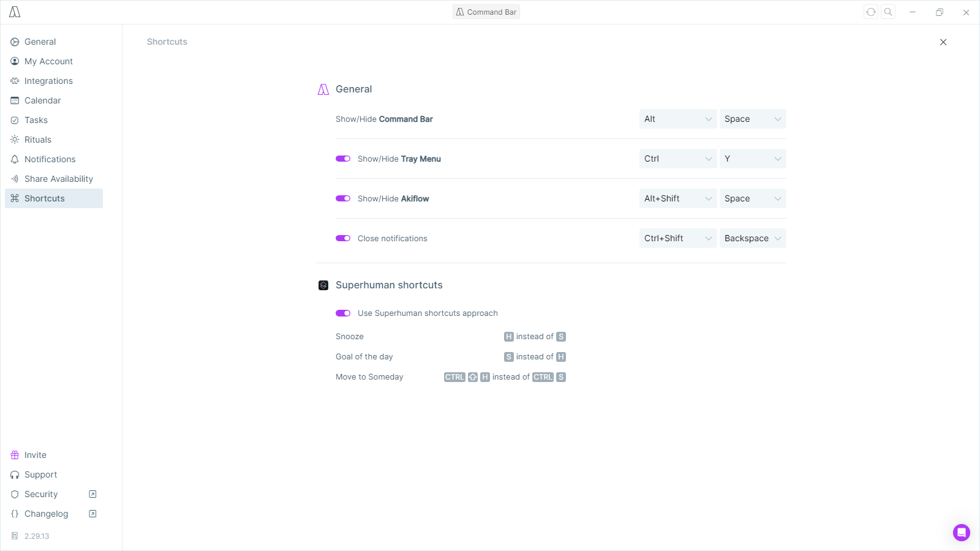Open Ctrl+Shift dropdown for Close notifications
Viewport: 980px width, 551px height.
pyautogui.click(x=678, y=238)
